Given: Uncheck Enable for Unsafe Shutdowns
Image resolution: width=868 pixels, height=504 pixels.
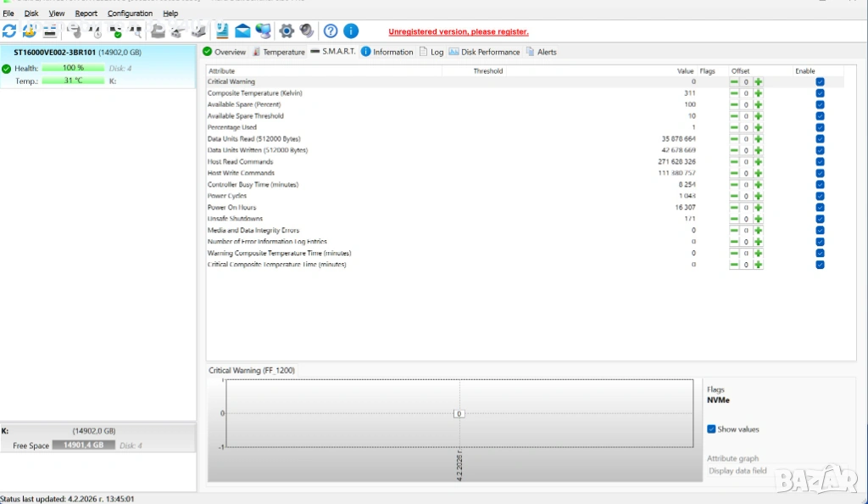Looking at the screenshot, I should [820, 219].
